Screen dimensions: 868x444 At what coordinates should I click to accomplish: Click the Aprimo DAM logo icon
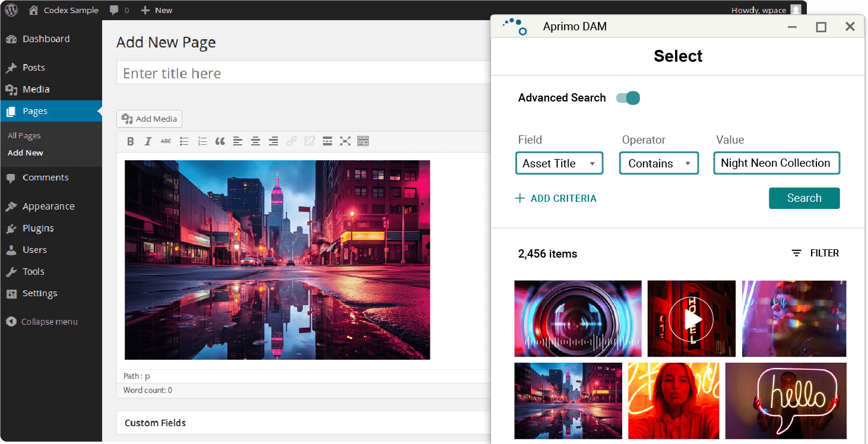tap(515, 26)
